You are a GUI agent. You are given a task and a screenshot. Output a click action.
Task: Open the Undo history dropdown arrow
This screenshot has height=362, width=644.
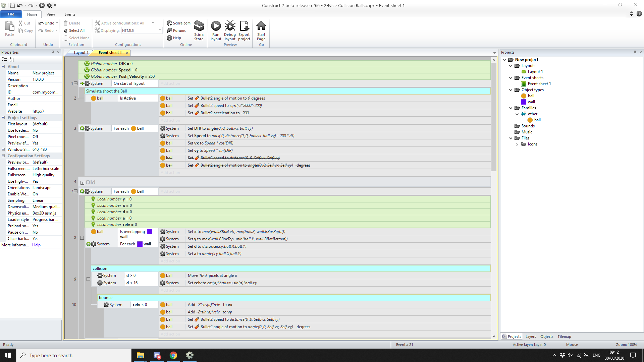(57, 23)
